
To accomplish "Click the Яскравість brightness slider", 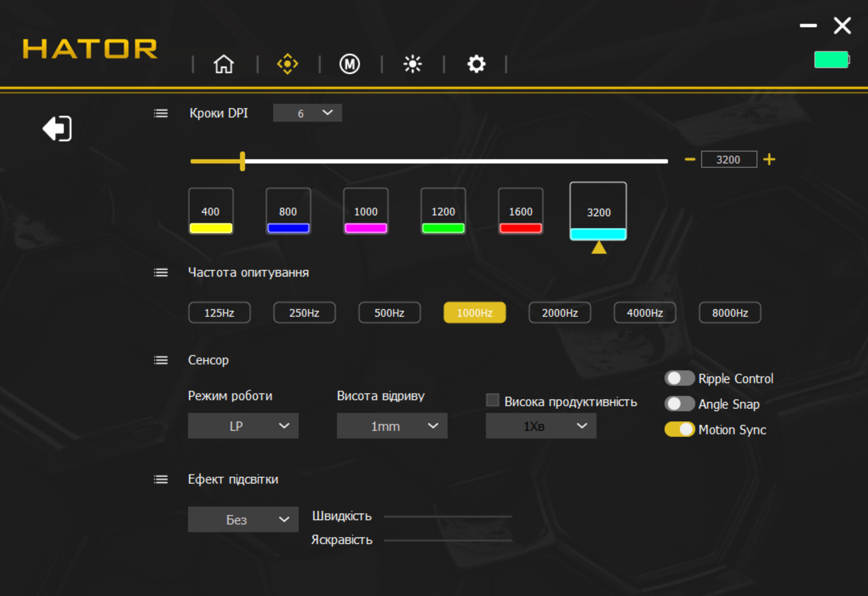I will coord(448,540).
